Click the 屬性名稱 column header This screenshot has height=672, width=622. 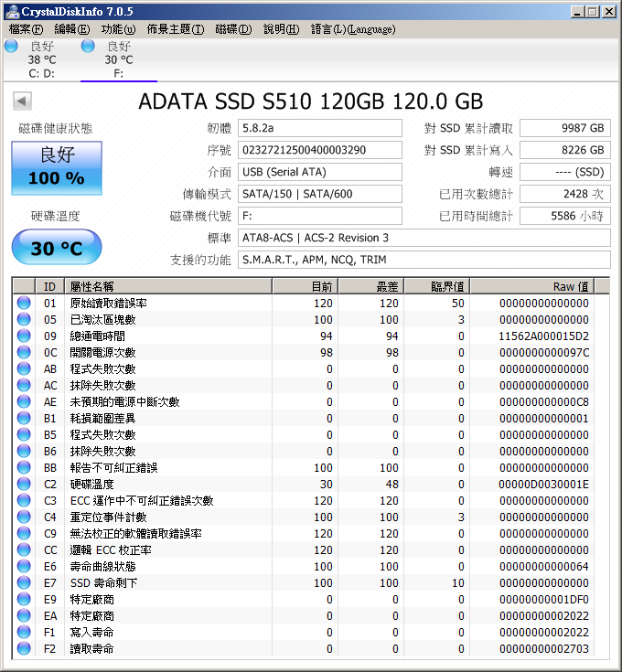[x=168, y=286]
